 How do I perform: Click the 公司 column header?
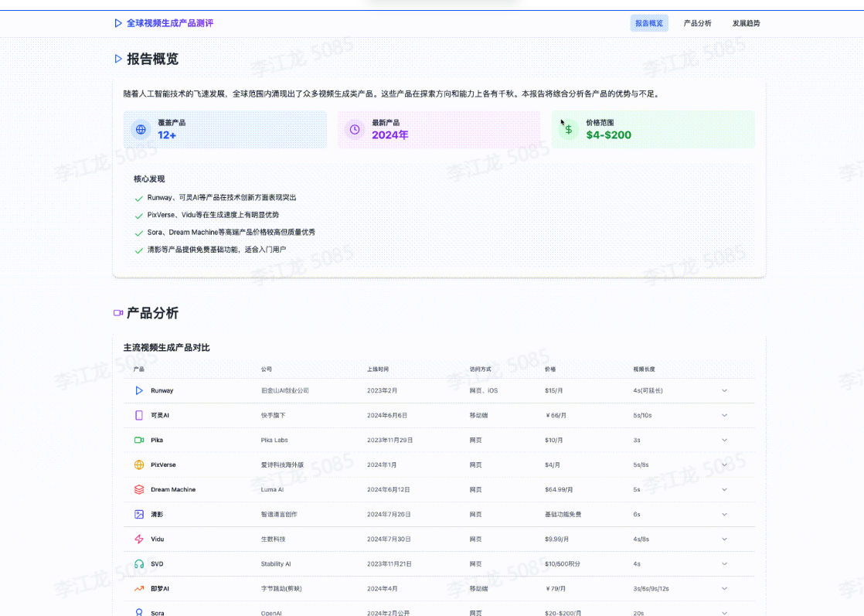[x=266, y=369]
